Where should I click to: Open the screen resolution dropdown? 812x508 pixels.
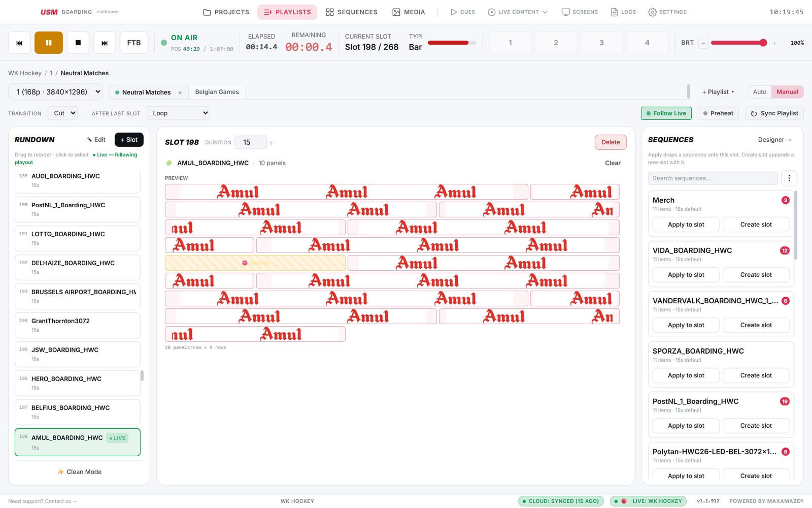(x=55, y=92)
